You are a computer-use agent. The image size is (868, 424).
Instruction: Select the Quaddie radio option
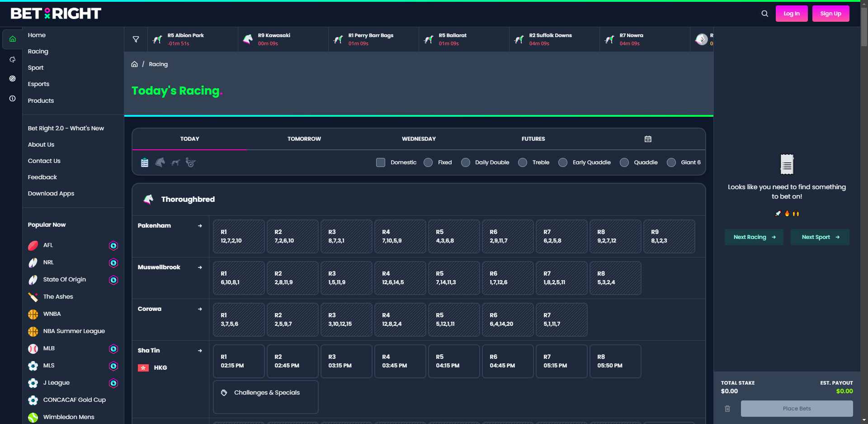[x=624, y=162]
